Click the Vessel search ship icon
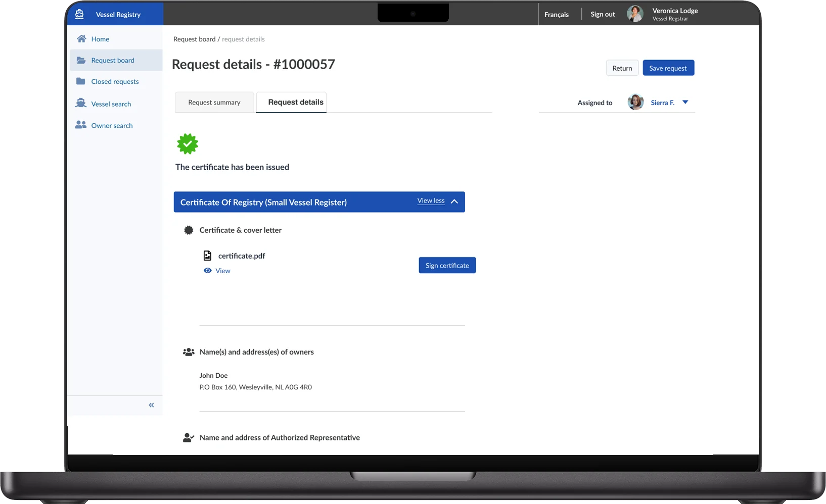826x504 pixels. 81,103
